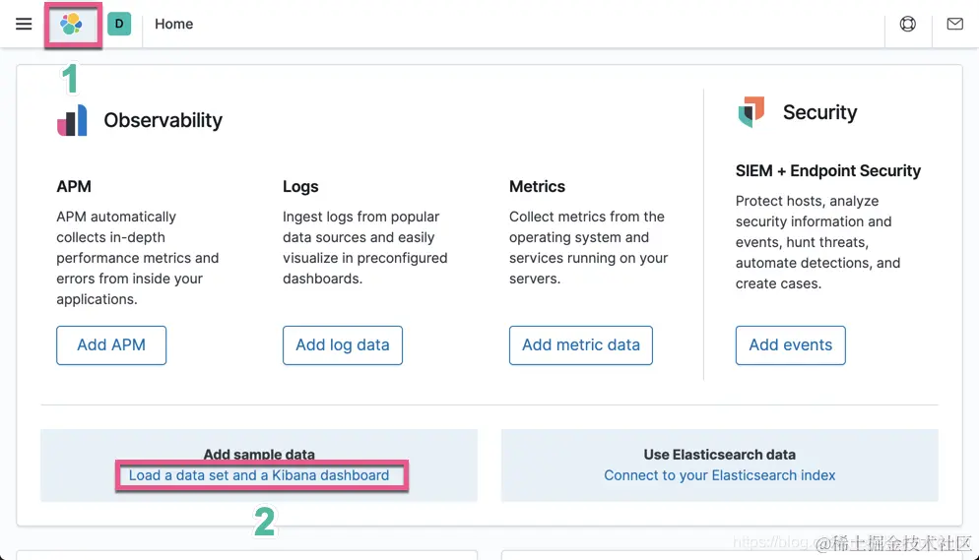Select the APM section title
Screen dimensions: 979x560
(74, 186)
